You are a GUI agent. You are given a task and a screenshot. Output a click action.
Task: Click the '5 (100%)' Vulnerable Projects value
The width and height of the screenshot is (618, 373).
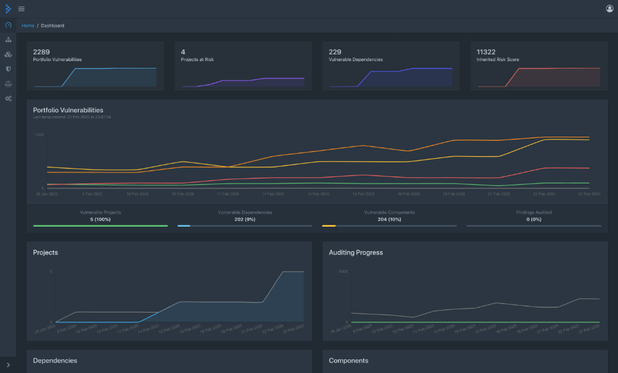[101, 219]
